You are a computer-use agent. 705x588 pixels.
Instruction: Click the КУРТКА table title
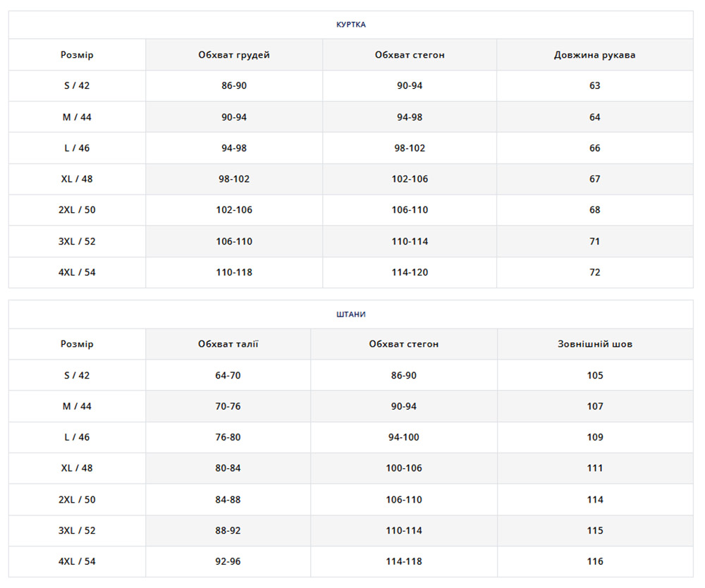350,25
